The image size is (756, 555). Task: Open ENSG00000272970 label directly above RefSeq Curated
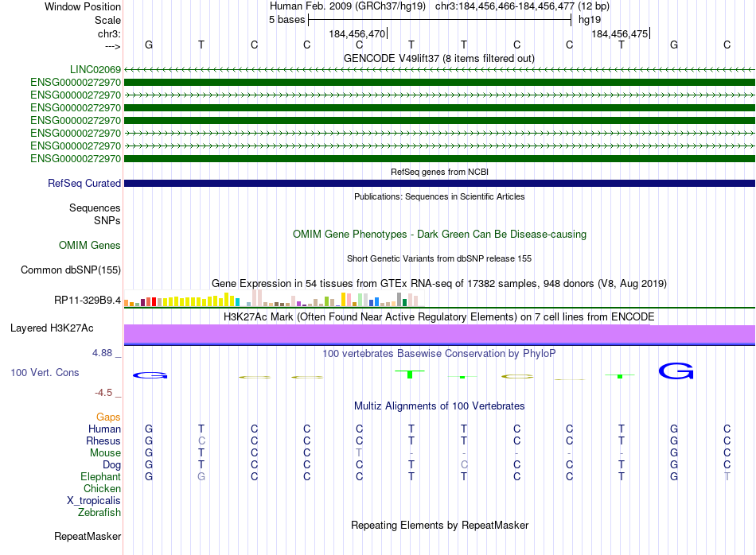click(x=76, y=158)
